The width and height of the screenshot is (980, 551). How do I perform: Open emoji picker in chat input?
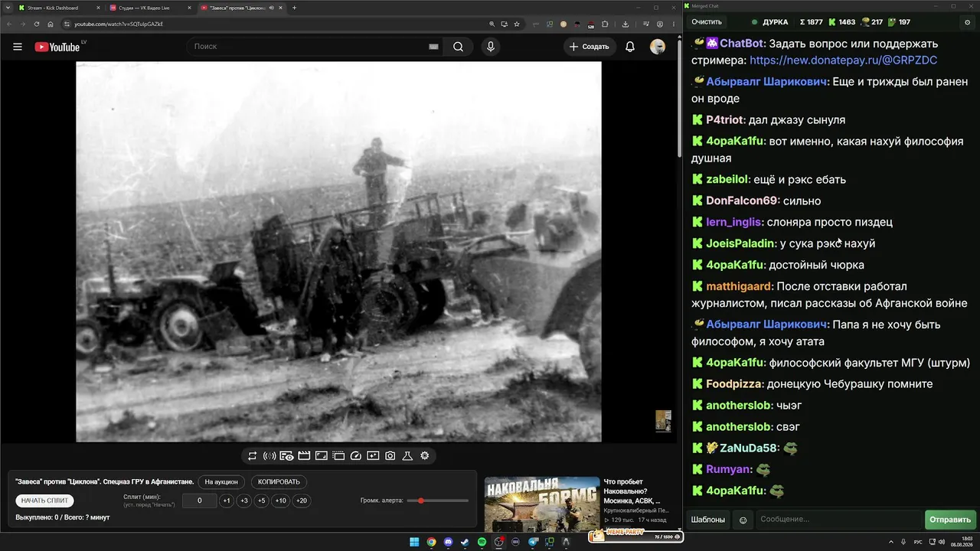click(x=743, y=520)
